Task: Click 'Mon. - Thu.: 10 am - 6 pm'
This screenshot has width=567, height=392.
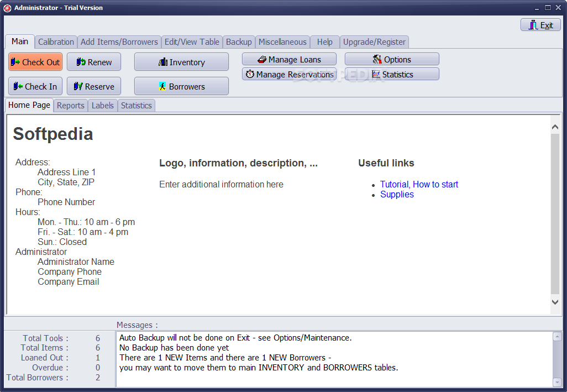Action: [x=86, y=222]
